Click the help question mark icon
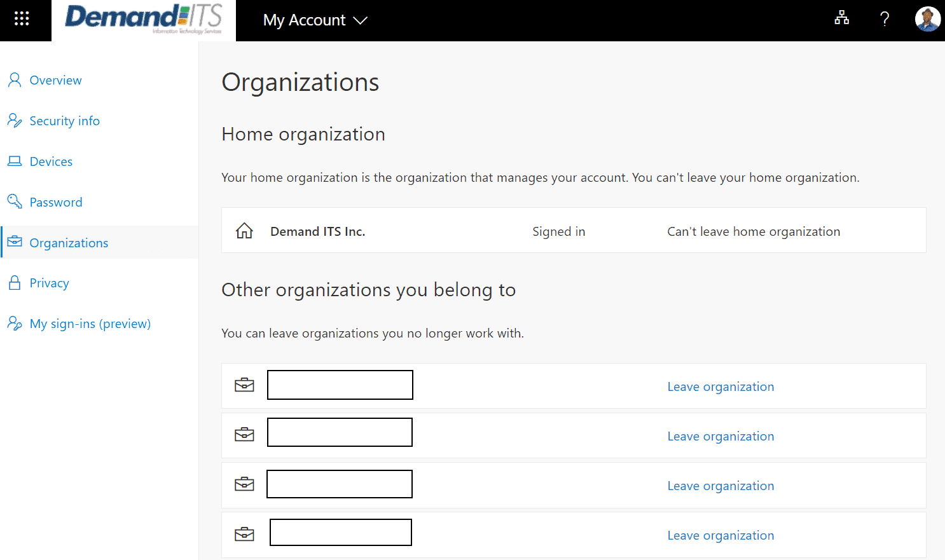Screen dimensions: 945x560 tap(885, 19)
